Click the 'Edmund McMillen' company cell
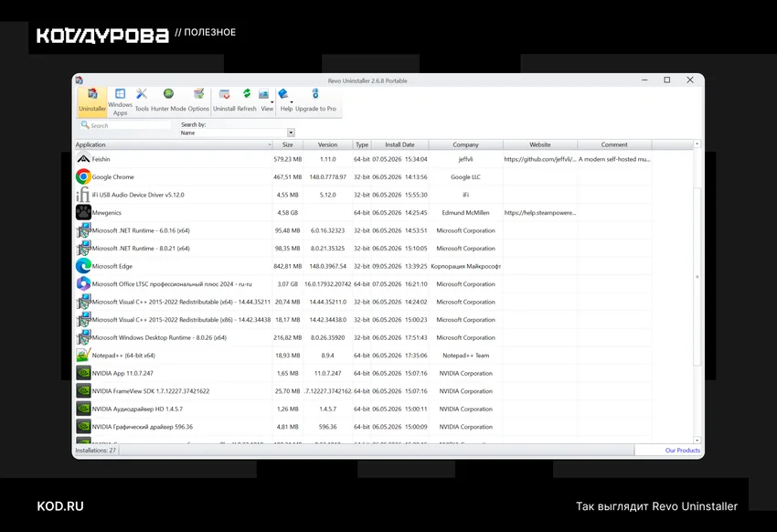The image size is (777, 532). (466, 212)
